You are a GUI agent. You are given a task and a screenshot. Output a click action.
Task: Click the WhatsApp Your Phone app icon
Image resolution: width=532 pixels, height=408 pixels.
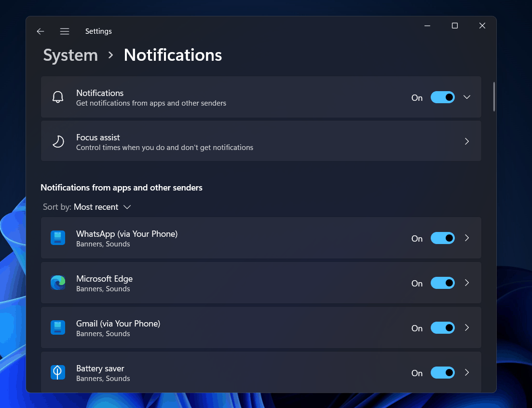click(58, 238)
